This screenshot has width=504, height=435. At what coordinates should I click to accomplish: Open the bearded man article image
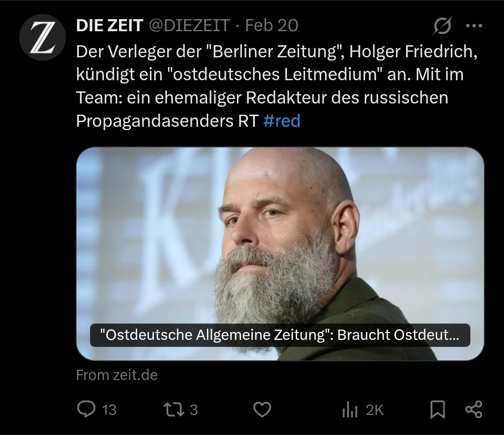pyautogui.click(x=280, y=233)
